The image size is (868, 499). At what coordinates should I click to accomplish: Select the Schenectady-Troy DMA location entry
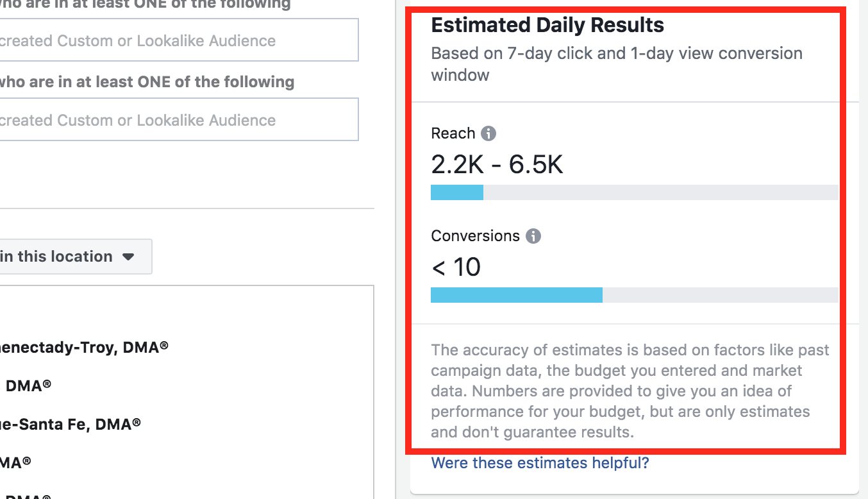click(x=83, y=347)
